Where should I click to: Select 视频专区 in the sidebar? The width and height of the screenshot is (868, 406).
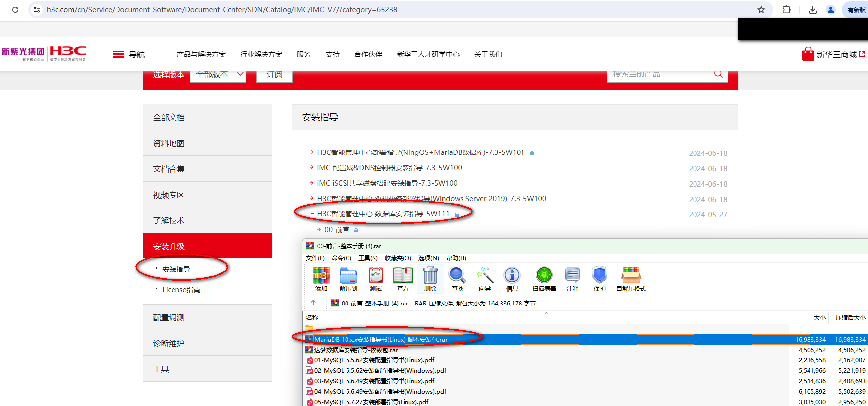(x=208, y=195)
